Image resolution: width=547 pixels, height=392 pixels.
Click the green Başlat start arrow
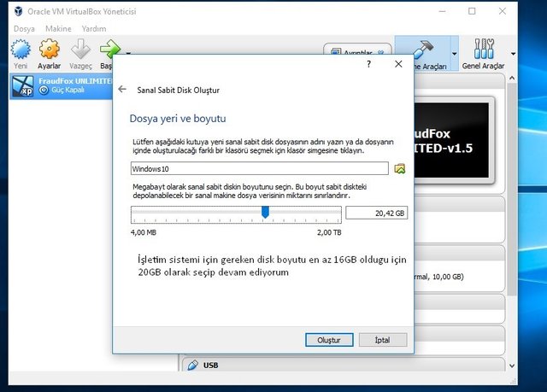click(109, 49)
